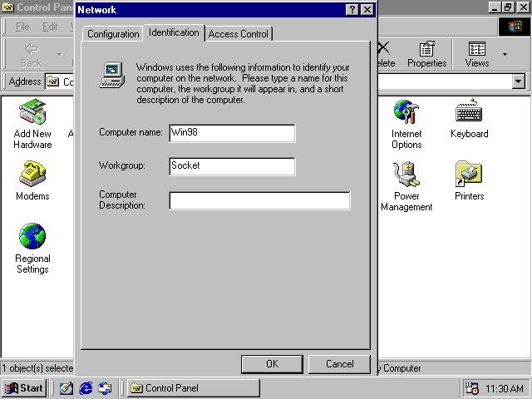Click the Properties toolbar icon
This screenshot has width=532, height=399.
(x=426, y=49)
